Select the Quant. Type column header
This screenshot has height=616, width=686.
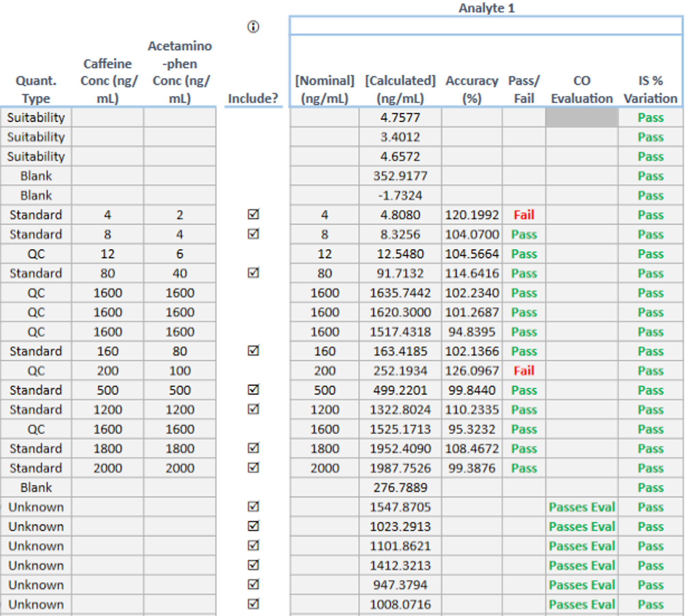tap(36, 90)
